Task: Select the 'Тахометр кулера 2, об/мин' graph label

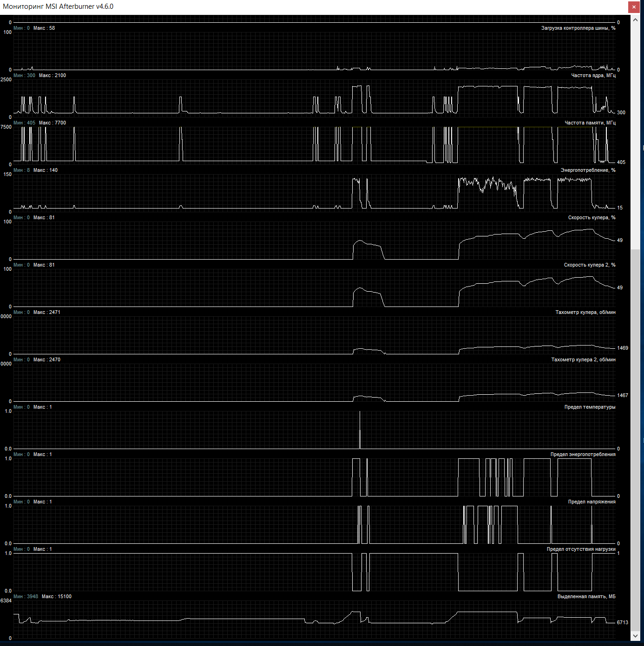Action: point(583,359)
